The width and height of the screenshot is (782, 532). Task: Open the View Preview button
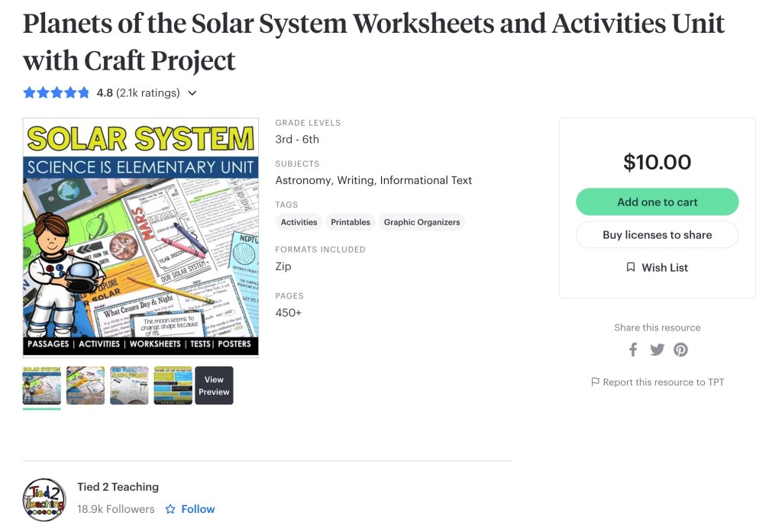pyautogui.click(x=214, y=385)
